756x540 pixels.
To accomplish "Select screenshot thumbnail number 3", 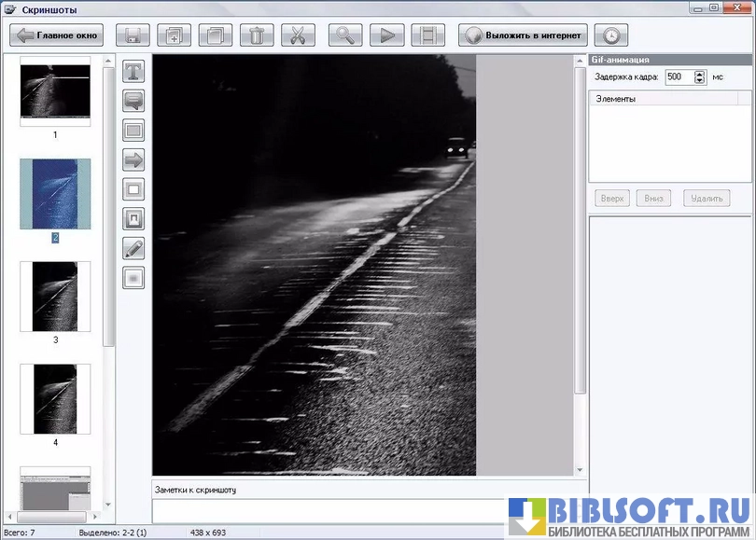I will 55,297.
